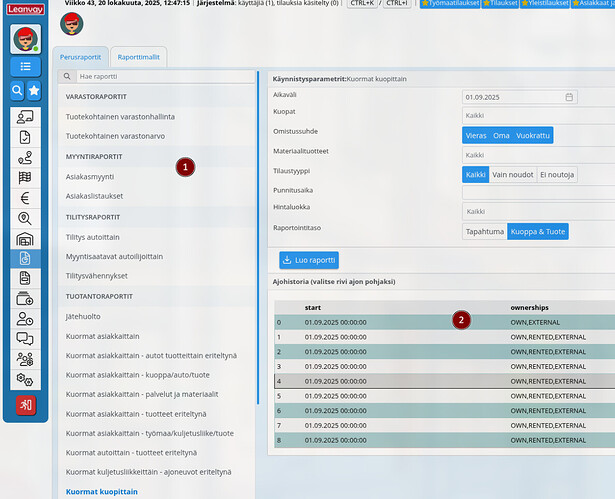Expand the Hintaluokka dropdown
This screenshot has width=615, height=499.
point(538,212)
